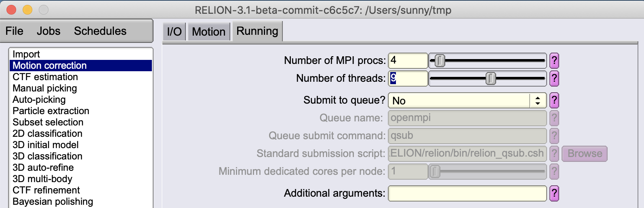Click the grayed help icon for Standard submission script
The width and height of the screenshot is (644, 208).
coord(554,154)
